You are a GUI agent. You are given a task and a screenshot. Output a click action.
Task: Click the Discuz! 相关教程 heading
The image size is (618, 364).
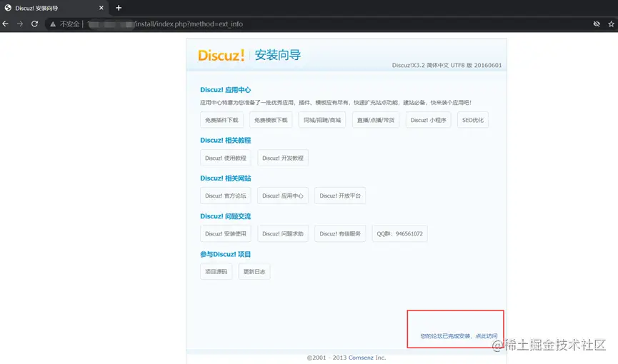pos(226,140)
